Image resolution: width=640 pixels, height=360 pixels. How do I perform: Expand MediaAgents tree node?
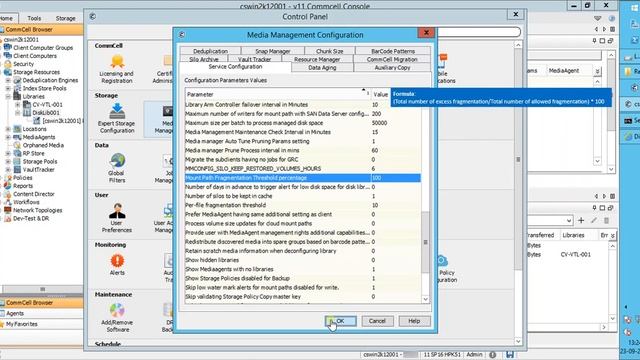8,138
